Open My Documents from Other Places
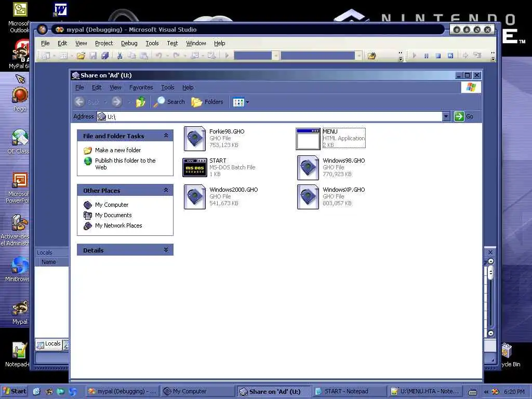This screenshot has width=532, height=399. [113, 215]
